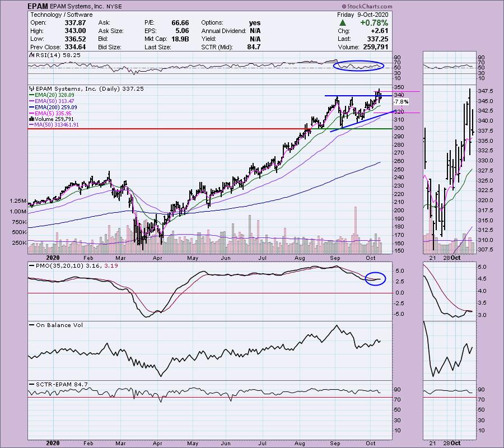Click the 347.5 label on zoomed price axis
The height and width of the screenshot is (448, 504).
[x=486, y=91]
